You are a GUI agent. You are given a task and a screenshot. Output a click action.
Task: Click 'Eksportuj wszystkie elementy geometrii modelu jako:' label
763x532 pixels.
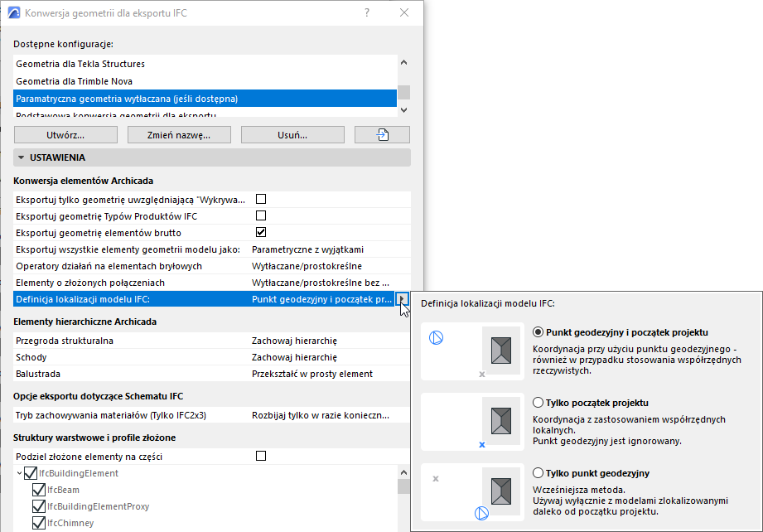[x=128, y=249]
